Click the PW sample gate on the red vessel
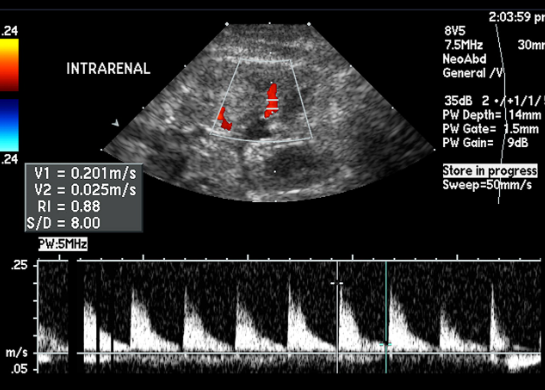 [272, 104]
